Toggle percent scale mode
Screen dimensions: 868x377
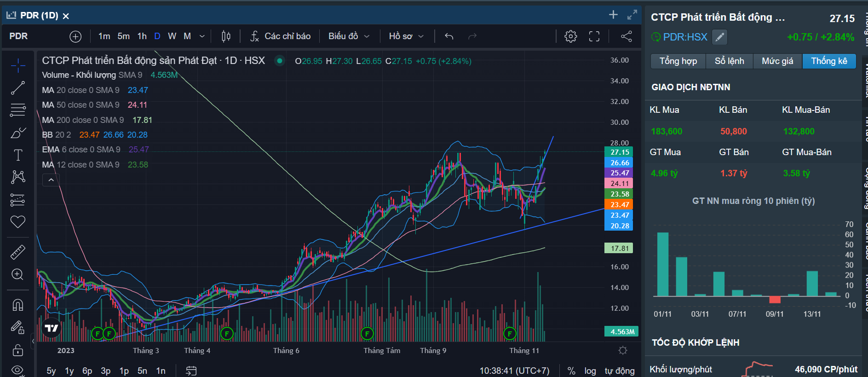[x=571, y=371]
